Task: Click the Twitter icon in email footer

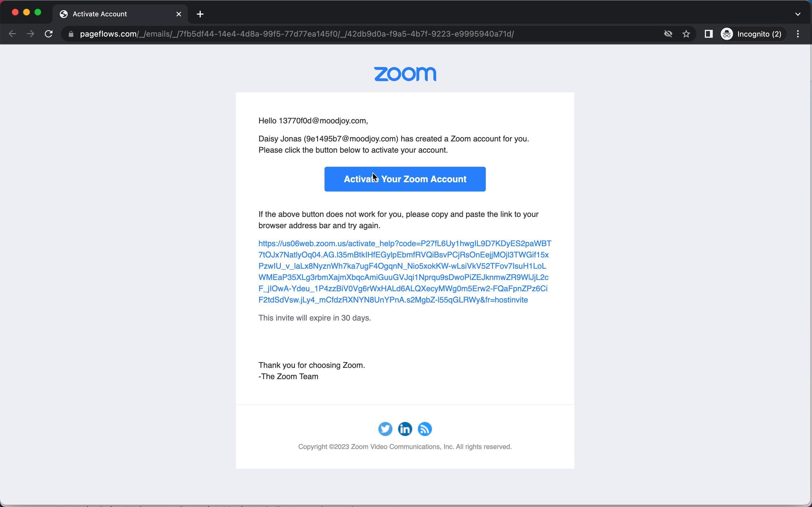Action: [385, 429]
